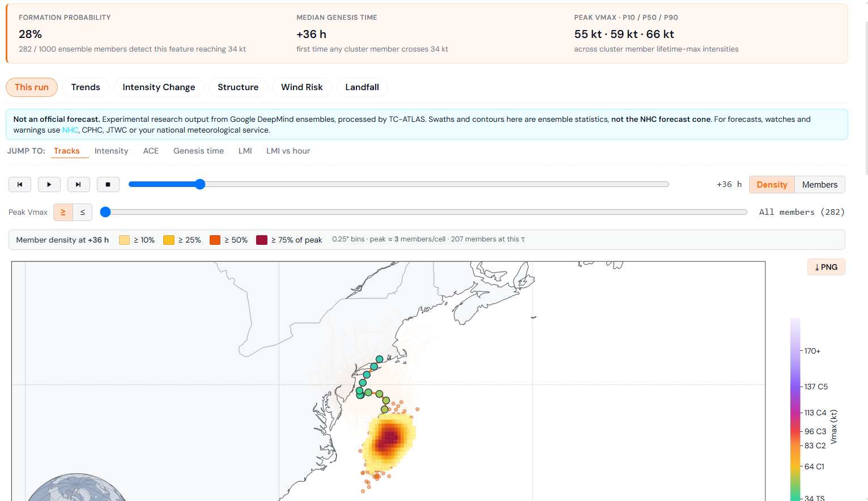868x501 pixels.
Task: Open the Intensity Change tab
Action: pyautogui.click(x=159, y=87)
